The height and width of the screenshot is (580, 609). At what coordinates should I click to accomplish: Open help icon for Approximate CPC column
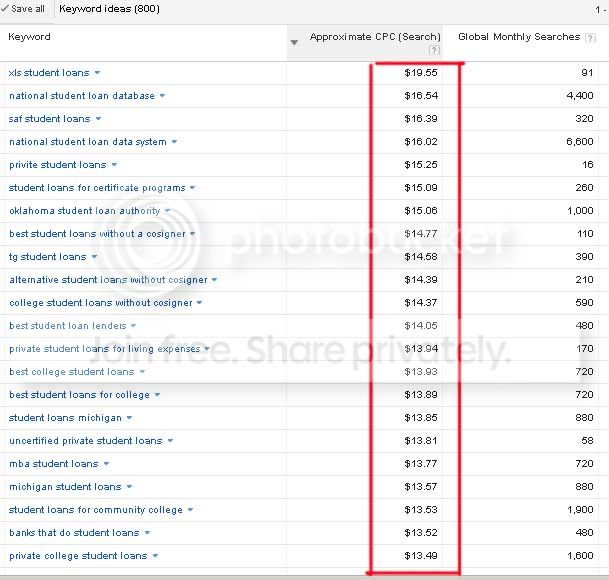(434, 50)
